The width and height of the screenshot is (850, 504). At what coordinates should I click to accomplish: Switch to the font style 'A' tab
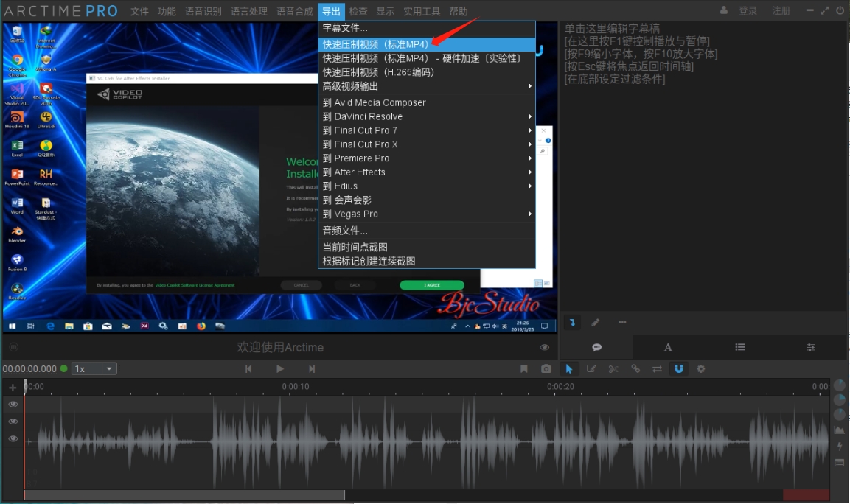coord(668,347)
